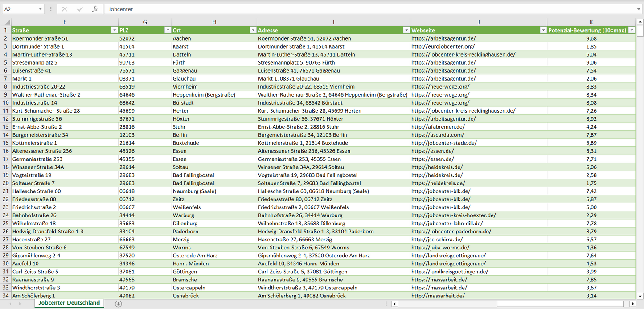Viewport: 644px width, 309px height.
Task: Add a new sheet with plus button
Action: click(x=118, y=304)
